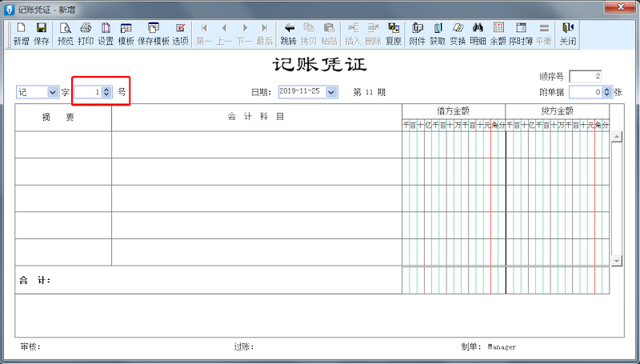640x364 pixels.
Task: Click the 变换 convert icon
Action: click(x=458, y=34)
